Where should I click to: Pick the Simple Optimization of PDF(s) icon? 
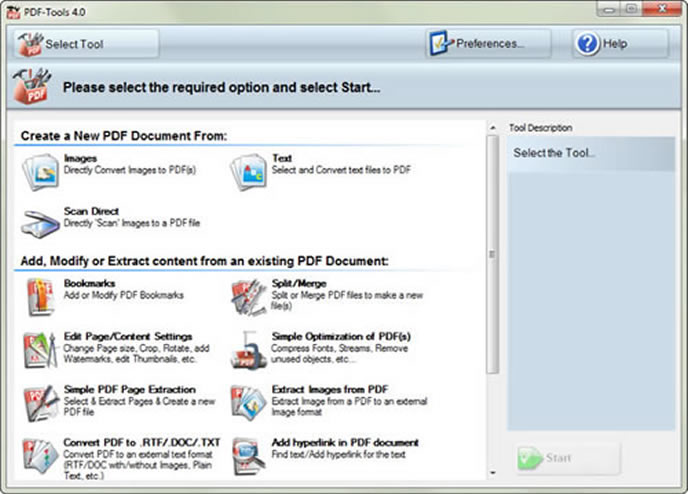point(248,350)
